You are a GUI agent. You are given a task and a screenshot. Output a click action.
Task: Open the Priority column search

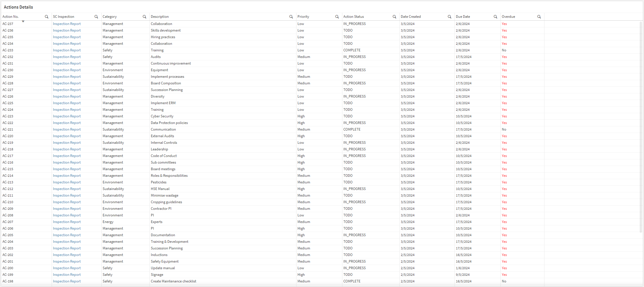point(337,17)
